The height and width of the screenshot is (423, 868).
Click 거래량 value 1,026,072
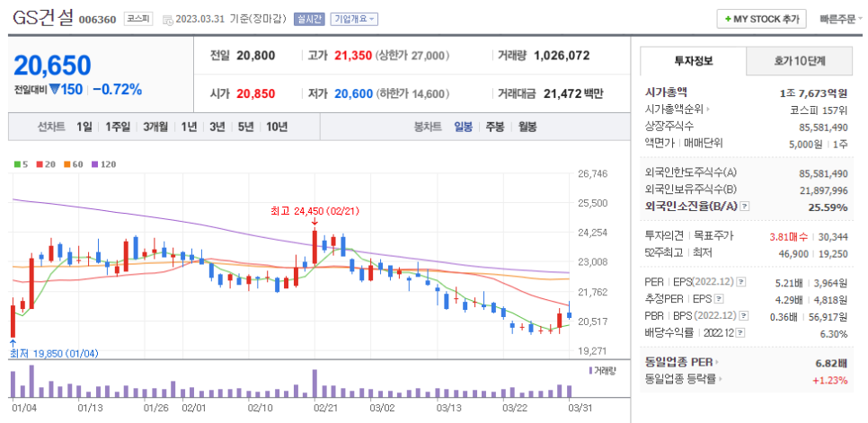click(562, 56)
